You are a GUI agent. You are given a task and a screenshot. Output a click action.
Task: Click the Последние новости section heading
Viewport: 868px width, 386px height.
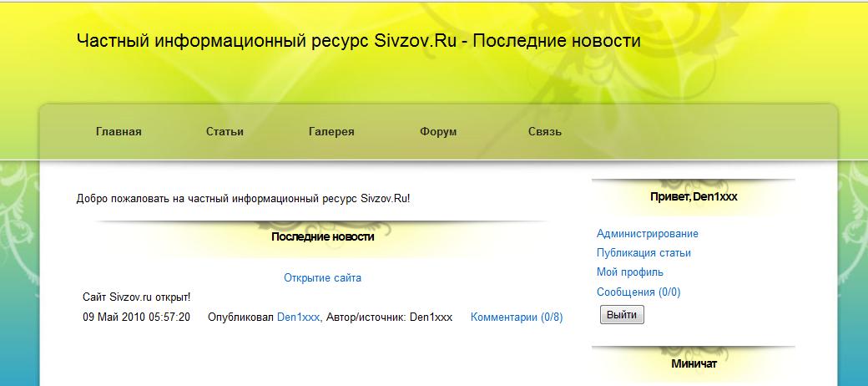(322, 237)
